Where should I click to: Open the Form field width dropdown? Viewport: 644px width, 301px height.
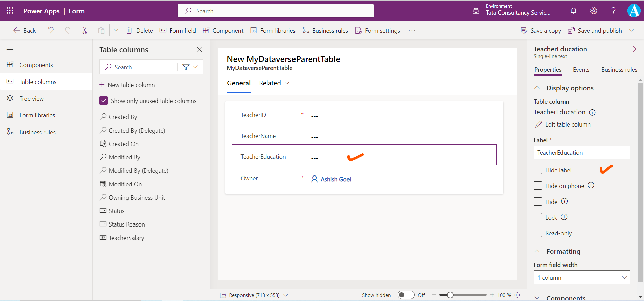point(582,277)
